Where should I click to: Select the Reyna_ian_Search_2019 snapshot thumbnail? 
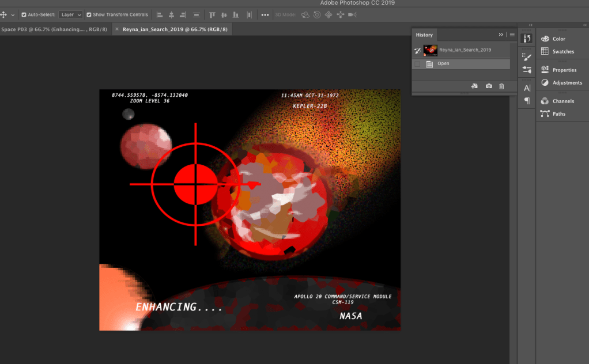431,50
